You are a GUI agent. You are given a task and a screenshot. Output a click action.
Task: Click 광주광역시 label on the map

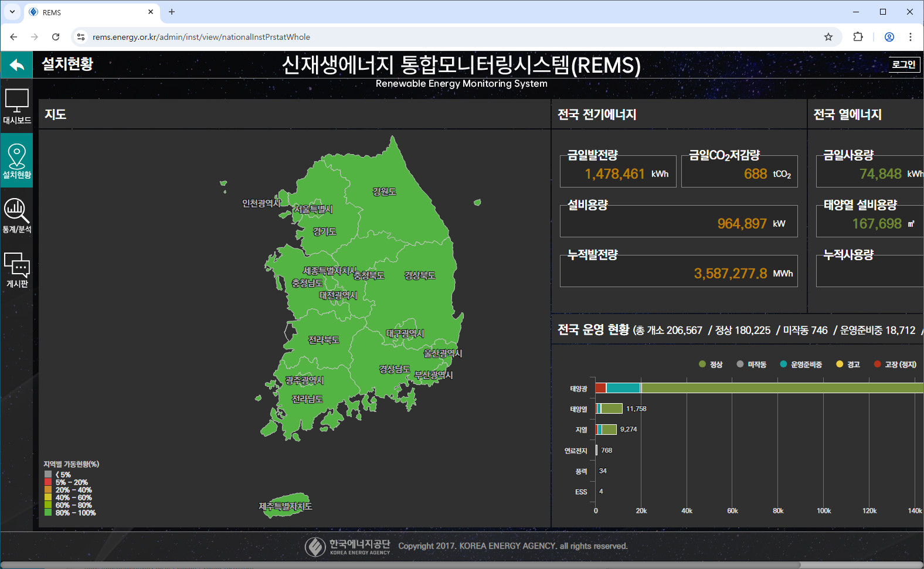click(305, 380)
